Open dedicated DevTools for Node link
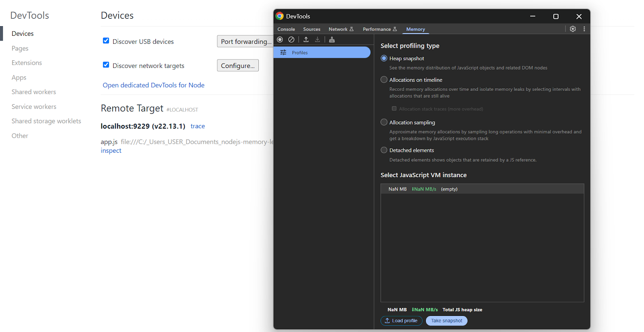Screen dimensions: 644x332 [153, 85]
